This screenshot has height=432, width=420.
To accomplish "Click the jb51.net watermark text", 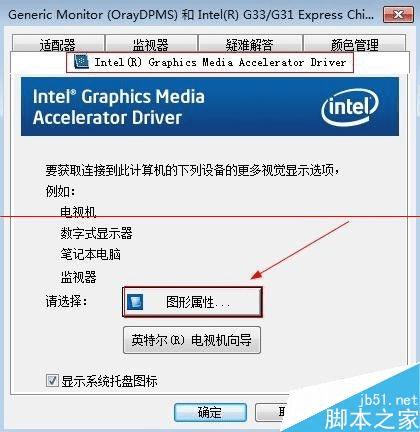I will pyautogui.click(x=389, y=400).
